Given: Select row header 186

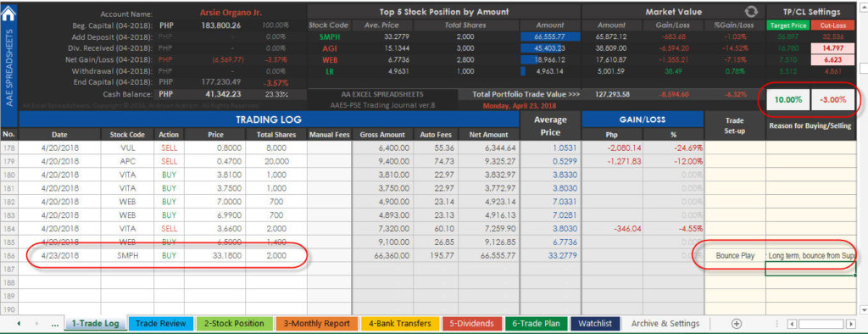Looking at the screenshot, I should [x=8, y=256].
